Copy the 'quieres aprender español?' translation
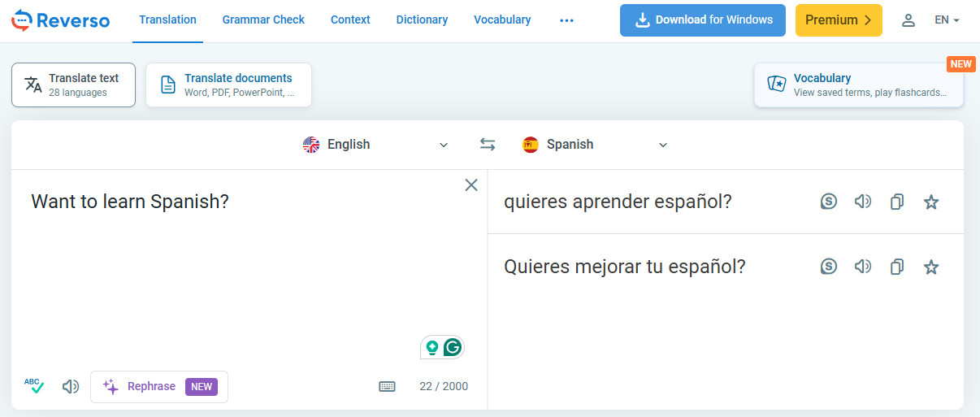Viewport: 980px width, 417px height. point(897,202)
